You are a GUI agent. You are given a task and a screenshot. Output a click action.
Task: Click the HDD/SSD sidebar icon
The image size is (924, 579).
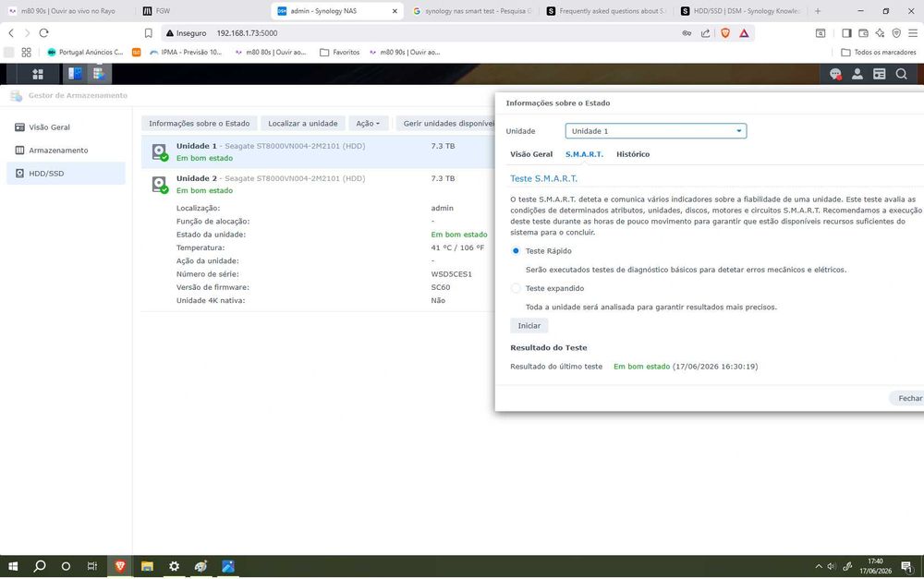click(19, 174)
